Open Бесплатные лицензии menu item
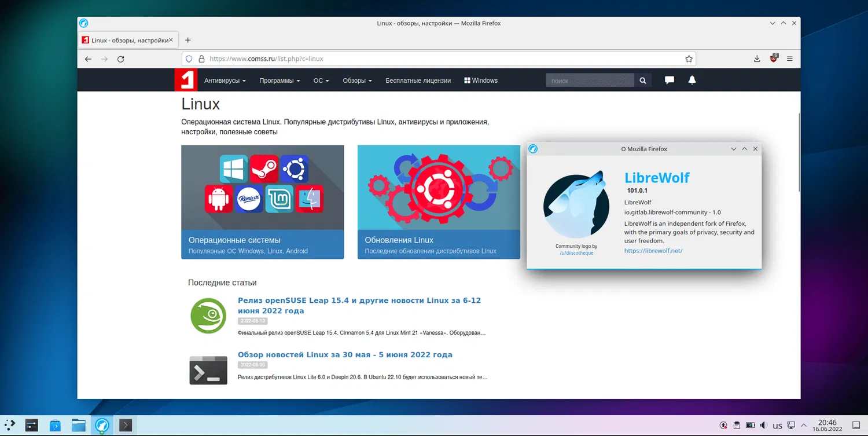Image resolution: width=868 pixels, height=436 pixels. [x=418, y=80]
